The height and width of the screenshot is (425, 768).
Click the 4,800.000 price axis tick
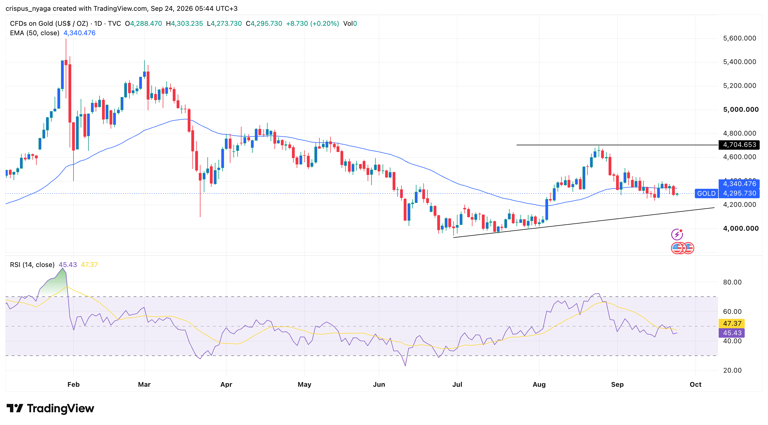click(741, 133)
